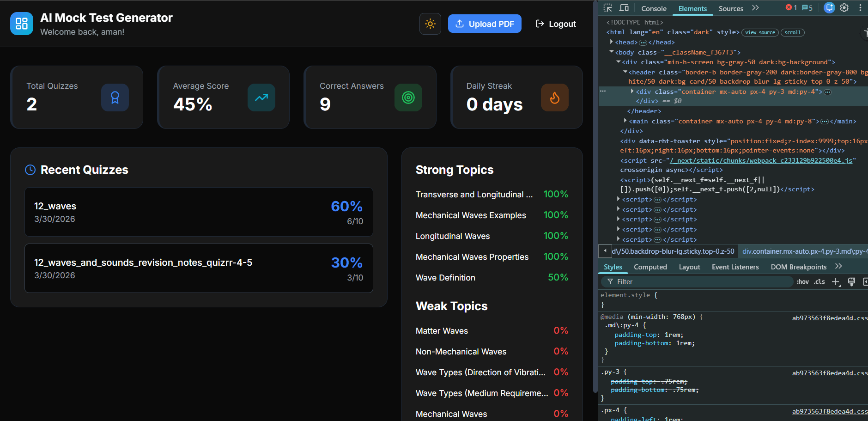868x421 pixels.
Task: Expand the main container element node
Action: (x=625, y=121)
